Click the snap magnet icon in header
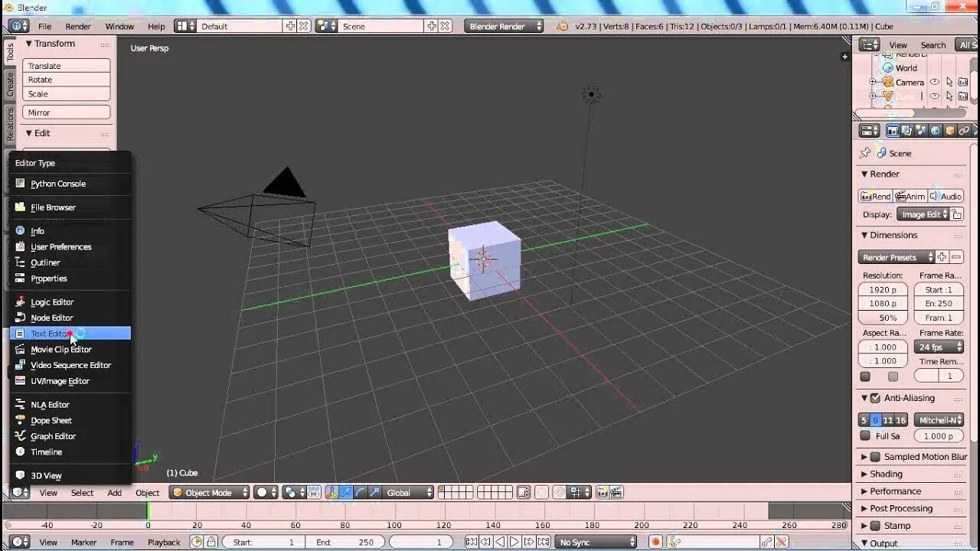 click(560, 492)
